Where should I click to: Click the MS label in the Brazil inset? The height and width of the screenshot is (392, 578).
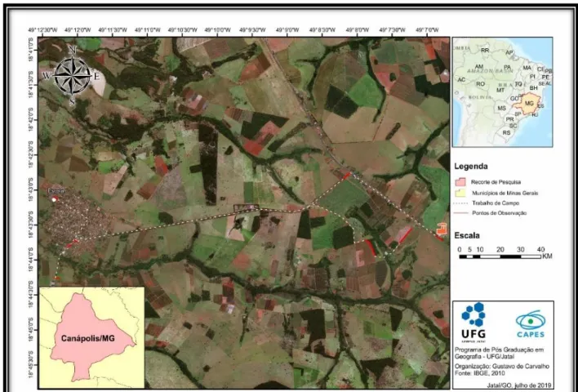501,109
